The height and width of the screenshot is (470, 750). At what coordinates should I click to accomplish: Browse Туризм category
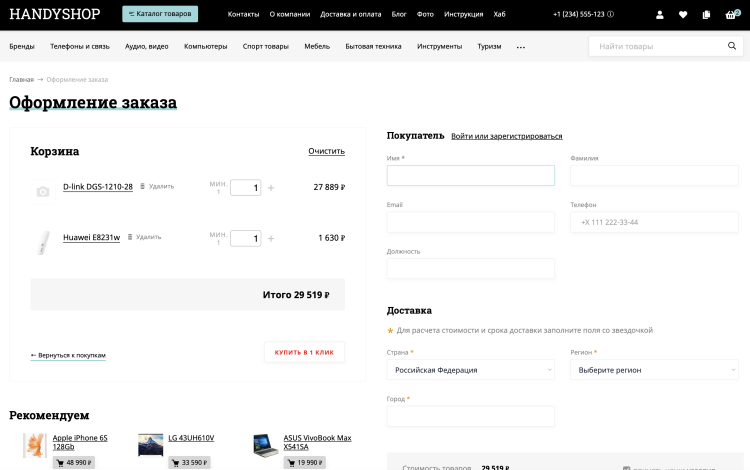(x=489, y=46)
